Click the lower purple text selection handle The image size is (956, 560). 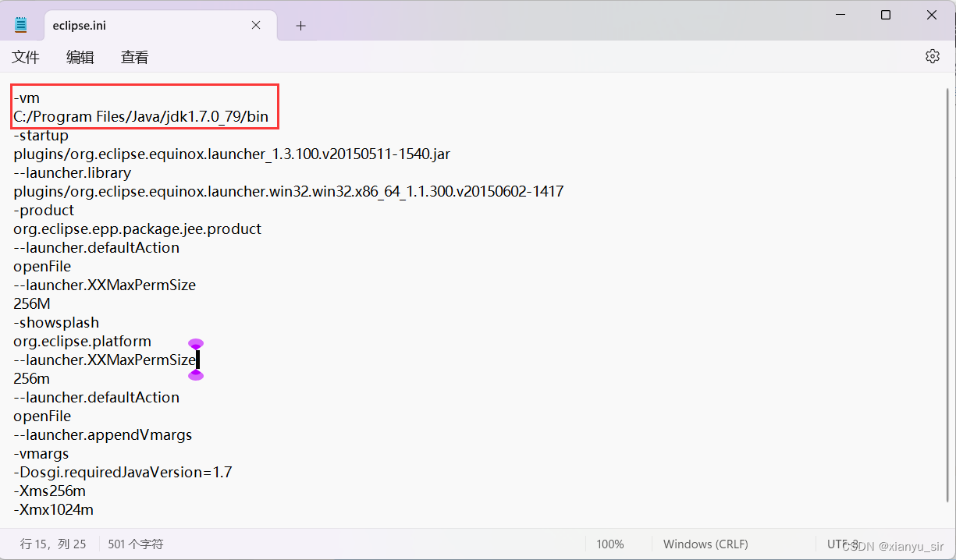click(x=195, y=375)
